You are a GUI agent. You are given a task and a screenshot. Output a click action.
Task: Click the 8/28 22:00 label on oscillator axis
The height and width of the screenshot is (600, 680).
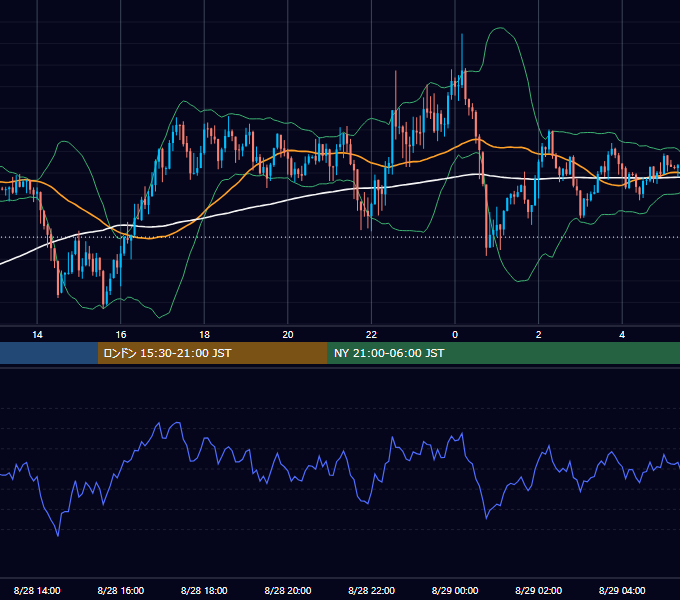coord(371,590)
